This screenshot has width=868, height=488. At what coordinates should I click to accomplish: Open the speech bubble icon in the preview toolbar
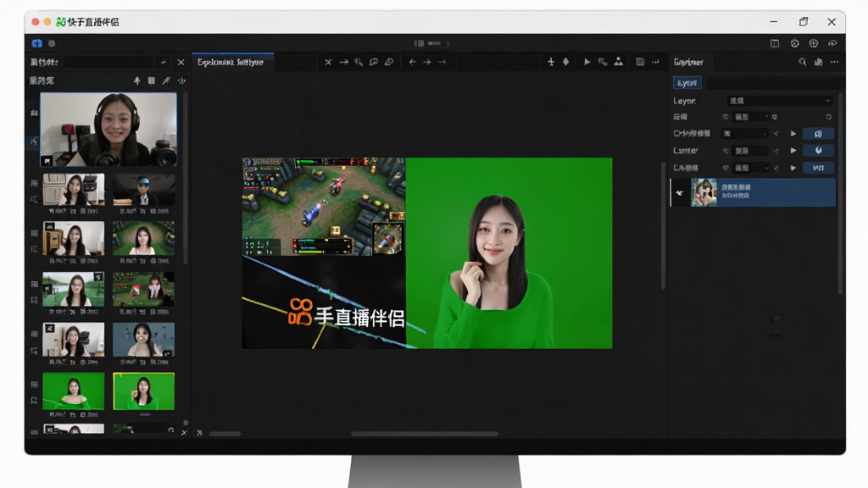point(374,62)
